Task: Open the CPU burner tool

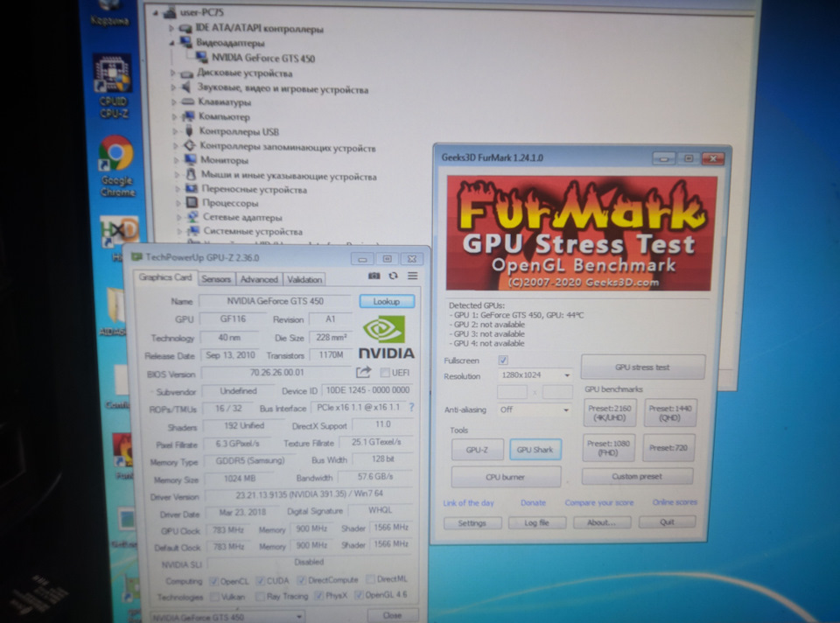Action: (x=506, y=477)
